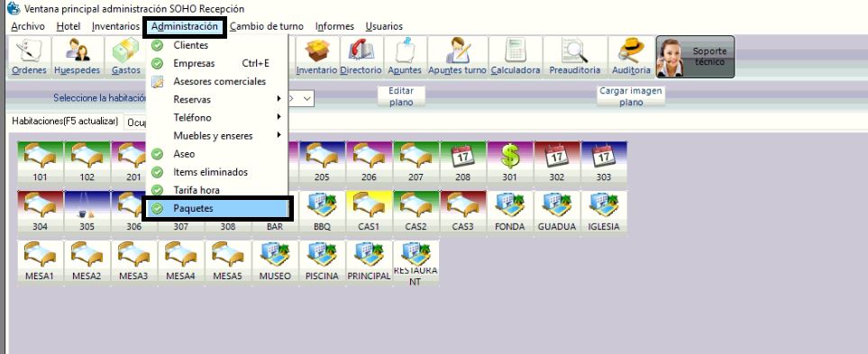
Task: Choose Items eliminados menu entry
Action: click(x=216, y=172)
